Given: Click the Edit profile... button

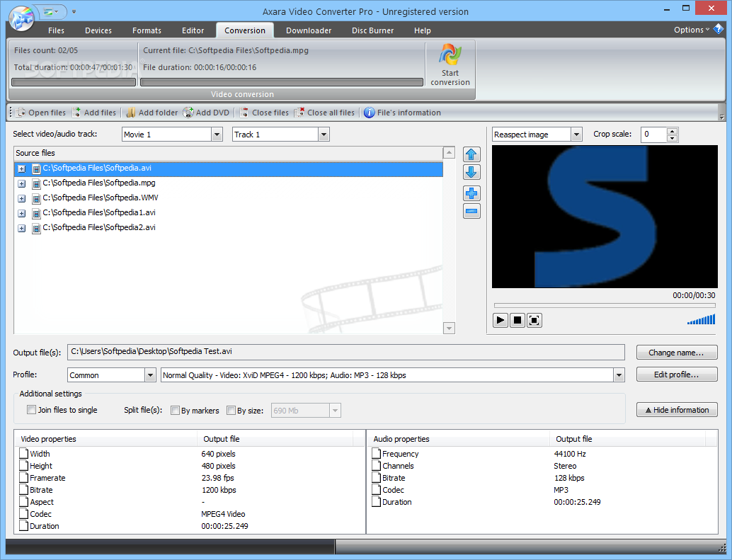Looking at the screenshot, I should coord(677,375).
